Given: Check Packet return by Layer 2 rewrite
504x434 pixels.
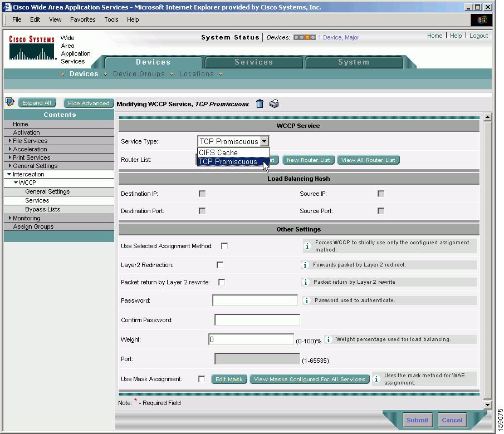Looking at the screenshot, I should (x=222, y=282).
